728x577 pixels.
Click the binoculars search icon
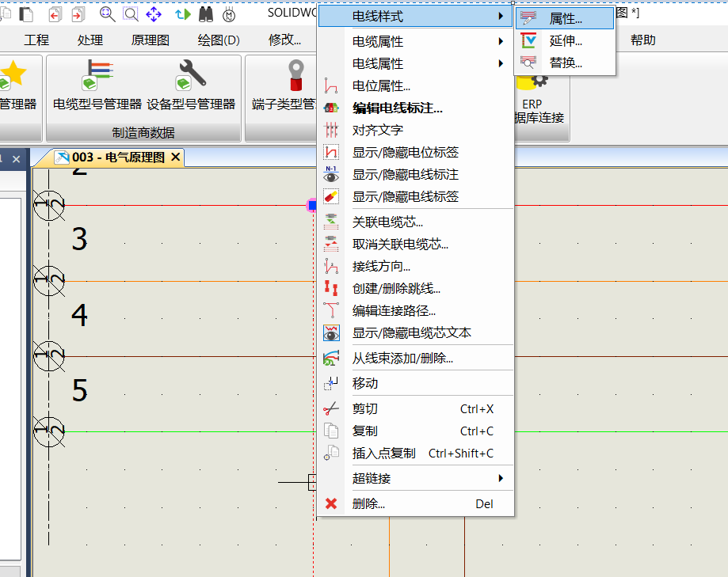206,14
